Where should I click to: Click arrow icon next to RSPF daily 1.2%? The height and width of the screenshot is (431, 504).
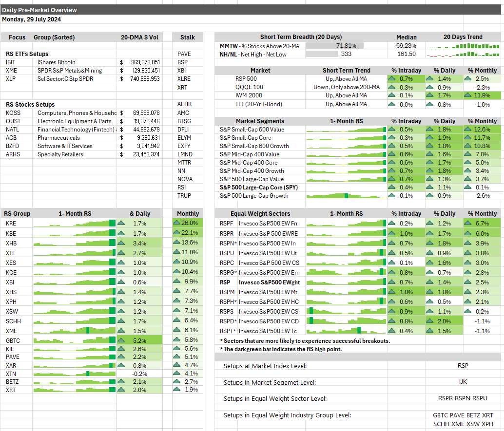pos(430,224)
